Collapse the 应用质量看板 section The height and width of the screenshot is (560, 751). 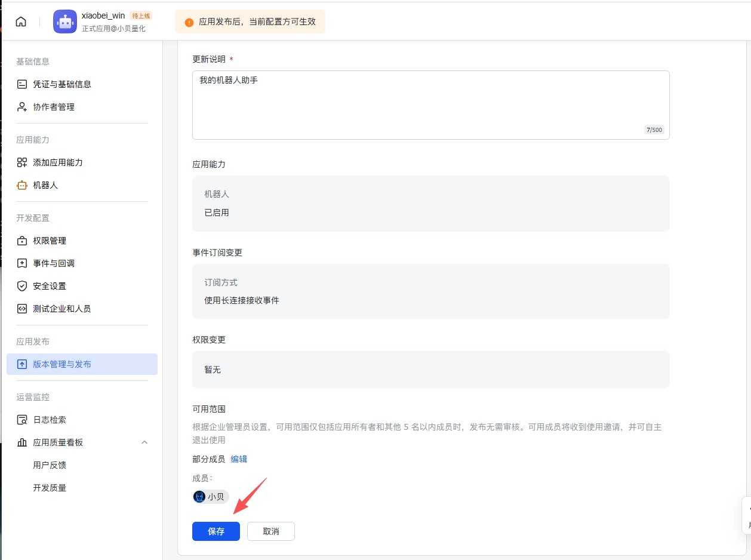coord(144,442)
